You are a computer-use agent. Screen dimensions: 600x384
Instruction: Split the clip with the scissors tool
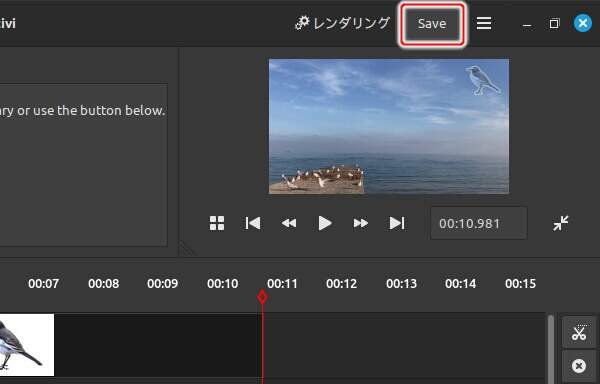tap(579, 332)
